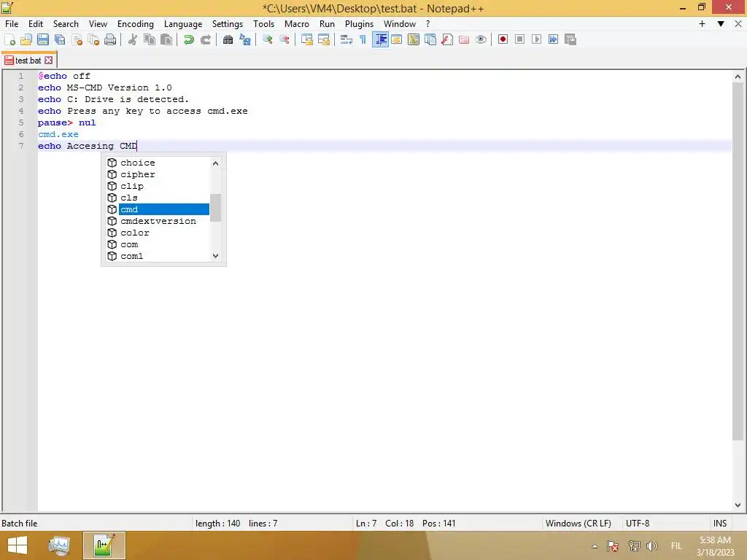Start macro recording with red dot
This screenshot has height=560, width=747.
(503, 39)
